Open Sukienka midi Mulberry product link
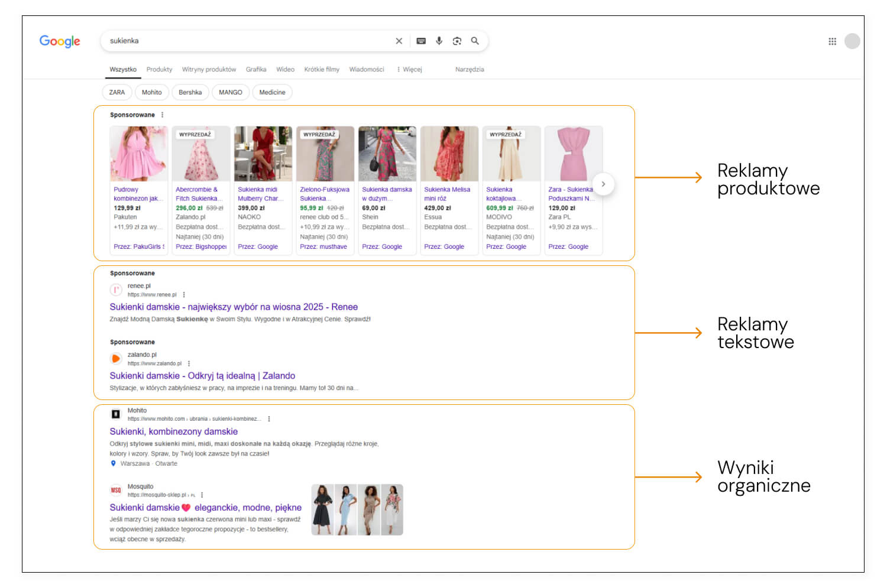 coord(261,194)
